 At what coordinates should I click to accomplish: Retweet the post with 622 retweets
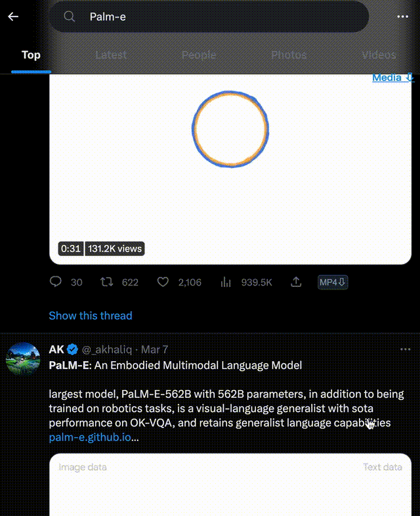click(x=106, y=282)
